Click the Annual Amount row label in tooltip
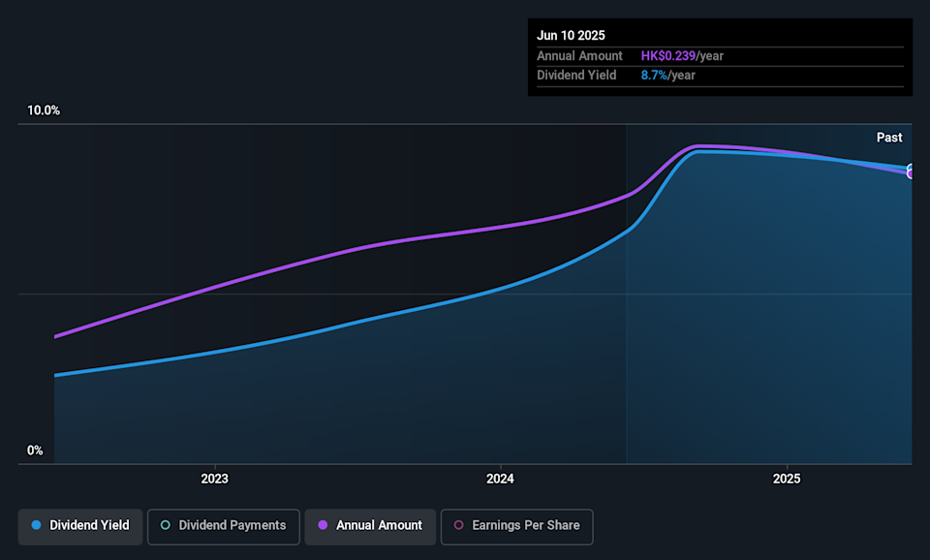This screenshot has width=930, height=560. 579,56
